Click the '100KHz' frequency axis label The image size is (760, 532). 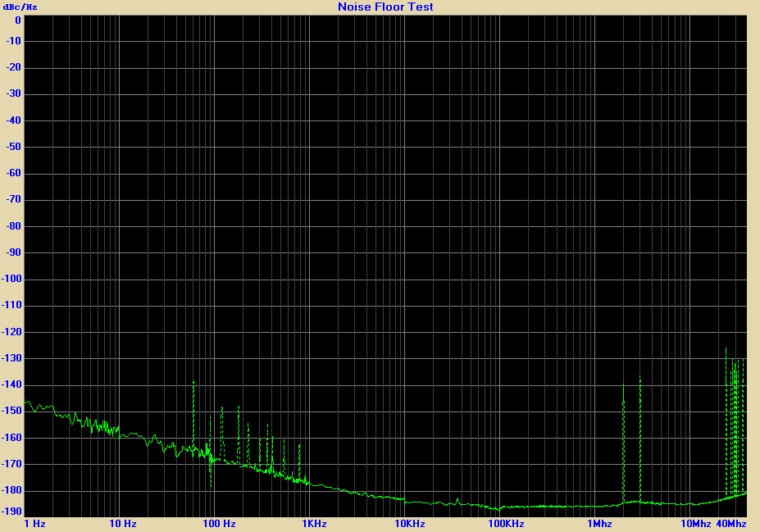[506, 524]
